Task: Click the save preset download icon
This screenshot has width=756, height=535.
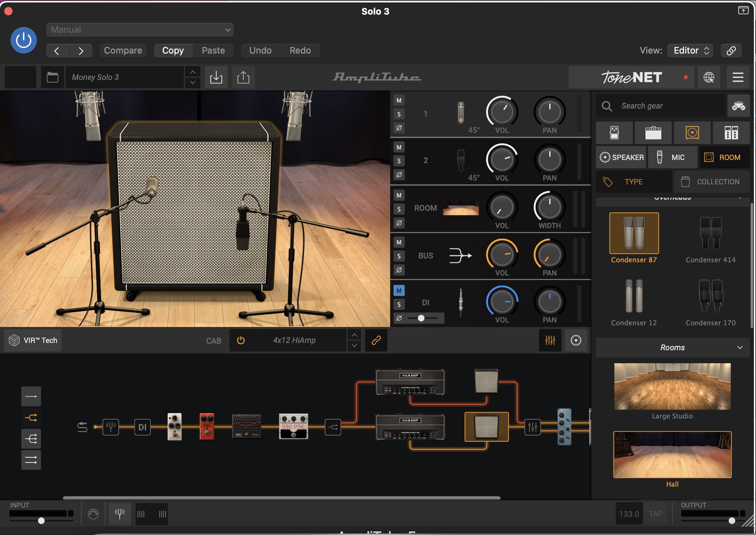Action: (x=216, y=77)
